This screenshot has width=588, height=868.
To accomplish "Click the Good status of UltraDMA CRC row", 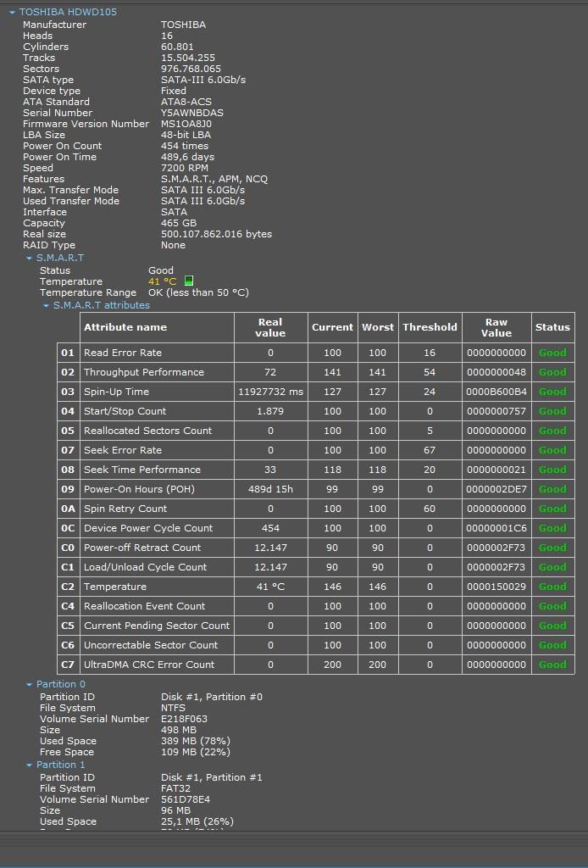I will 552,665.
